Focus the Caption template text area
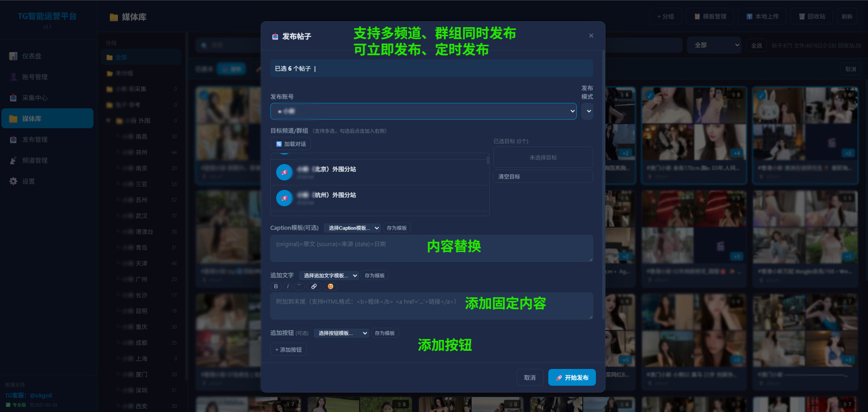The width and height of the screenshot is (868, 412). [431, 248]
